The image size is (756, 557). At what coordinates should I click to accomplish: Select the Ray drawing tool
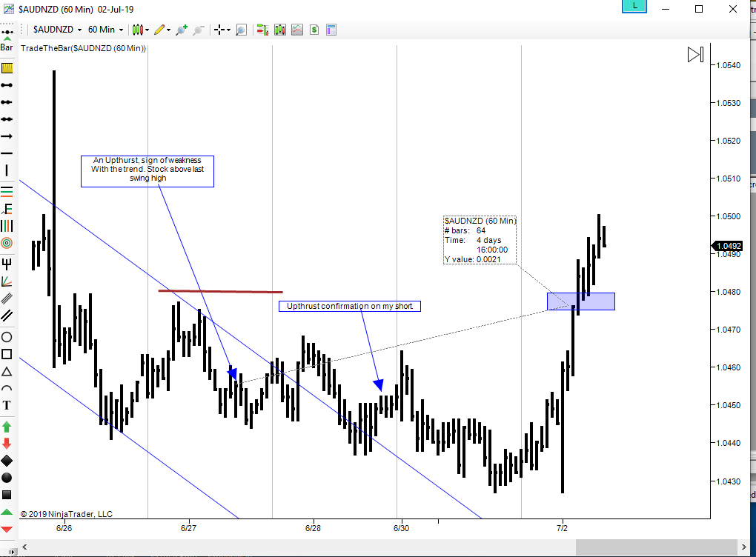(x=7, y=102)
